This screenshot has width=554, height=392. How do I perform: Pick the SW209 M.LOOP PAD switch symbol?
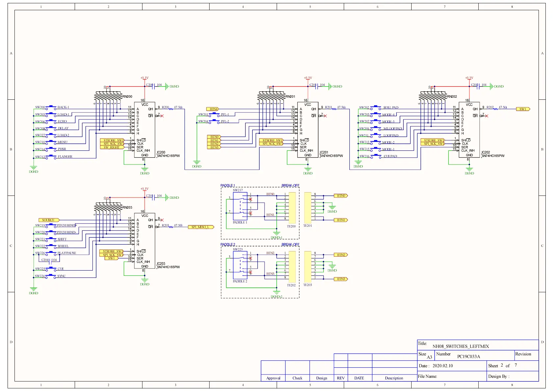(x=375, y=129)
